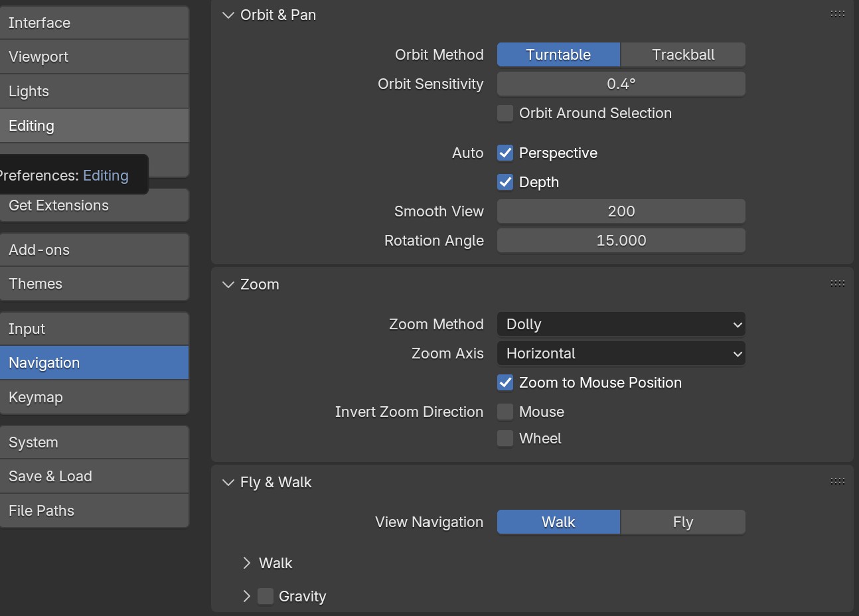Switch to Input preferences

pyautogui.click(x=94, y=329)
